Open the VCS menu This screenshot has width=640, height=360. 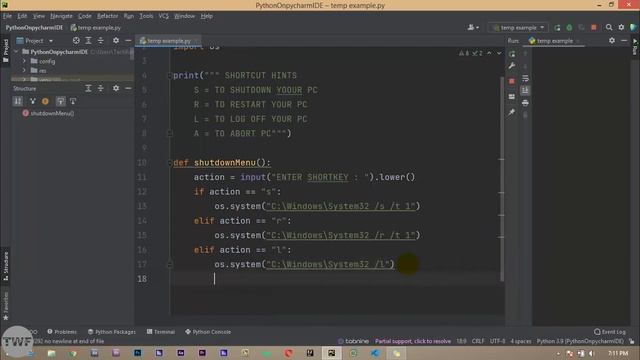coord(163,16)
